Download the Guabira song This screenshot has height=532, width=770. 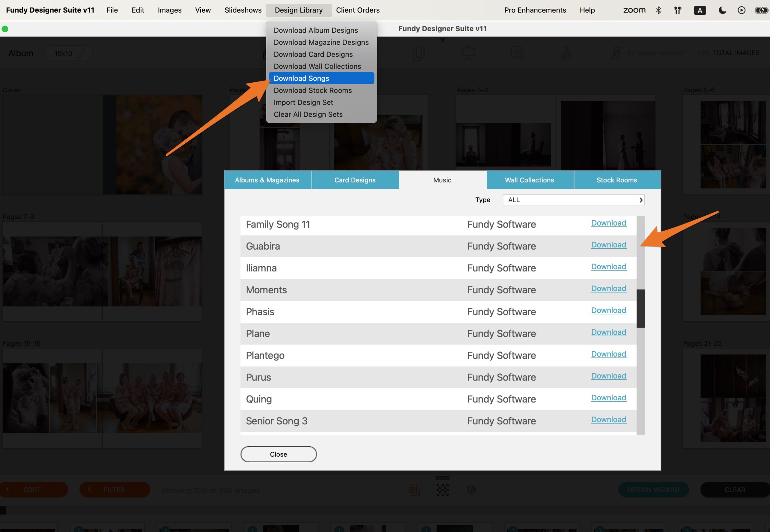pos(608,245)
